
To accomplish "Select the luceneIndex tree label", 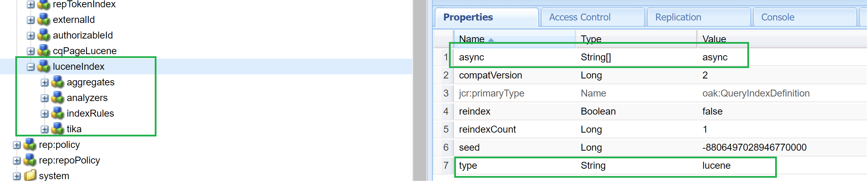I will [79, 66].
